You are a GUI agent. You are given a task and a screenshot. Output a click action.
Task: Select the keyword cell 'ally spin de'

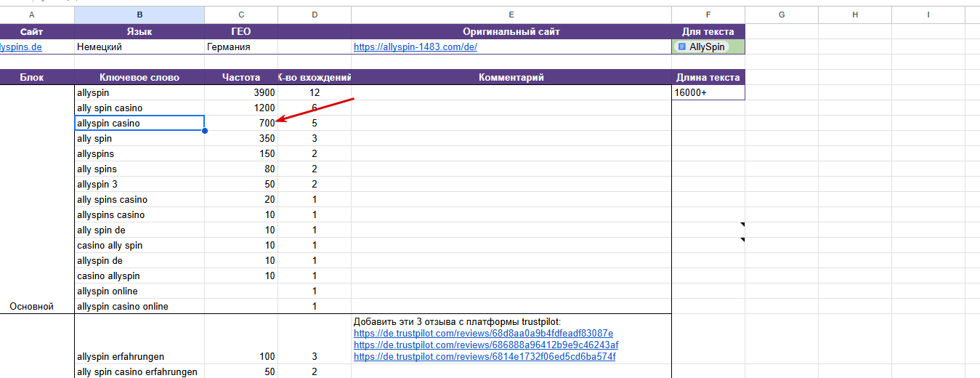[x=139, y=230]
